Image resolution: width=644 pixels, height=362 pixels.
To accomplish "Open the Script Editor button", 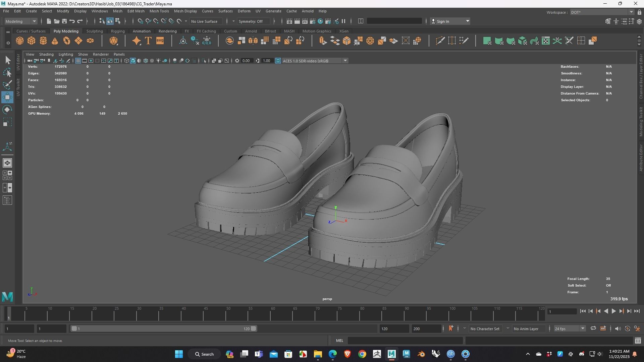I will point(638,341).
